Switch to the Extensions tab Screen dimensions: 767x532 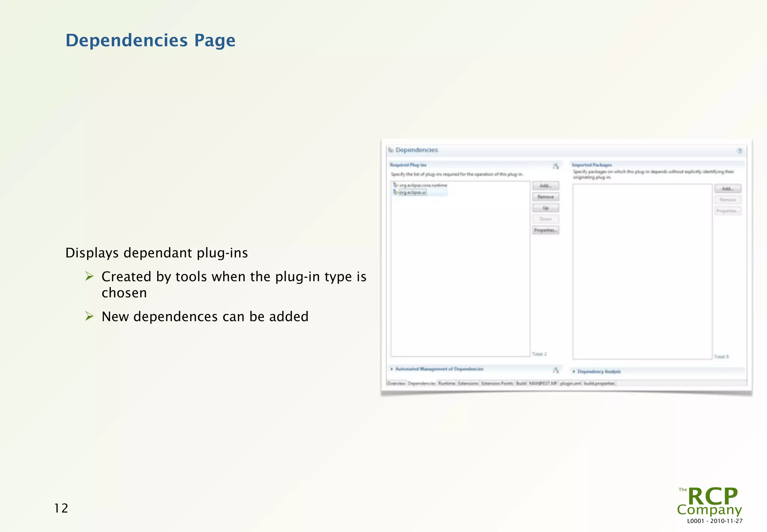point(468,383)
